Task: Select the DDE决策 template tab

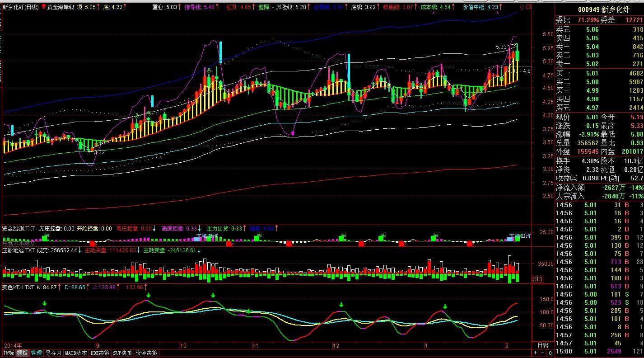Action: 100,353
